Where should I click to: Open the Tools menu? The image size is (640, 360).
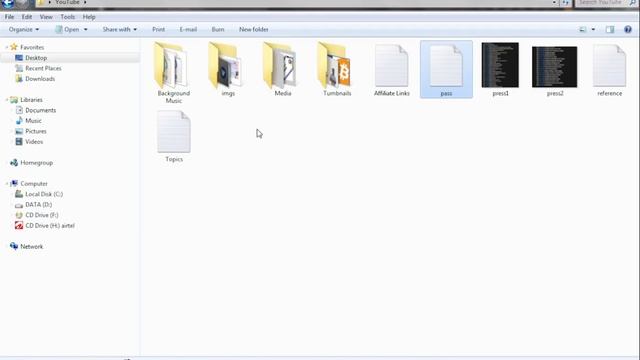pyautogui.click(x=67, y=17)
